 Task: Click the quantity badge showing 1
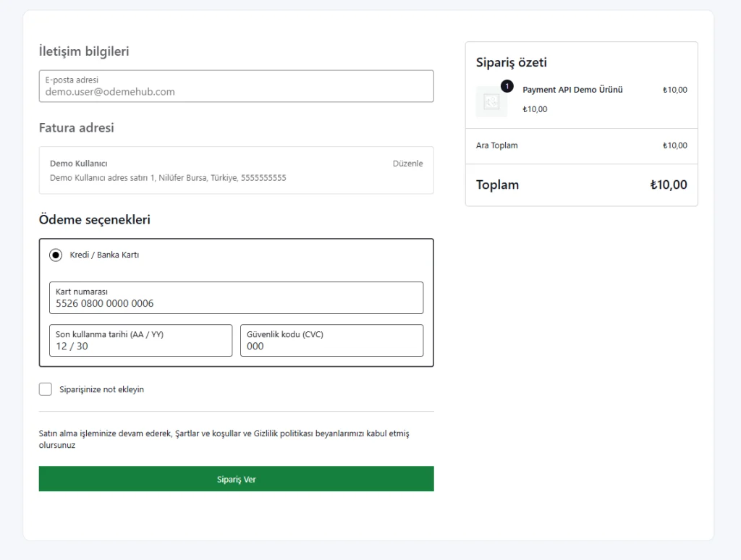pos(507,87)
